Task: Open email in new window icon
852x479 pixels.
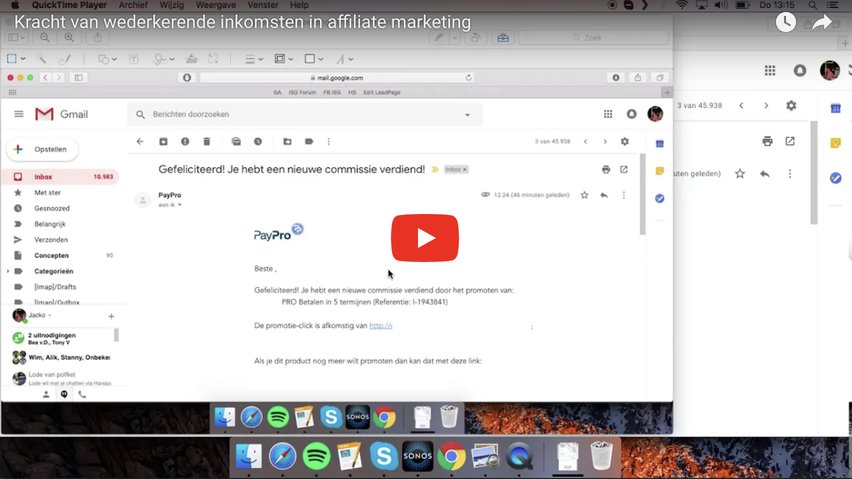Action: click(x=624, y=170)
